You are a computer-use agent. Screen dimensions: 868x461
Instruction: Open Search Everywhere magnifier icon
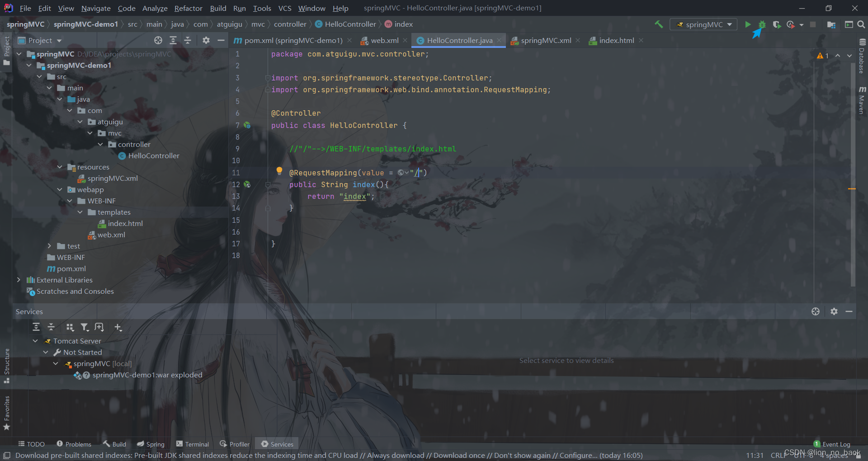coord(861,24)
